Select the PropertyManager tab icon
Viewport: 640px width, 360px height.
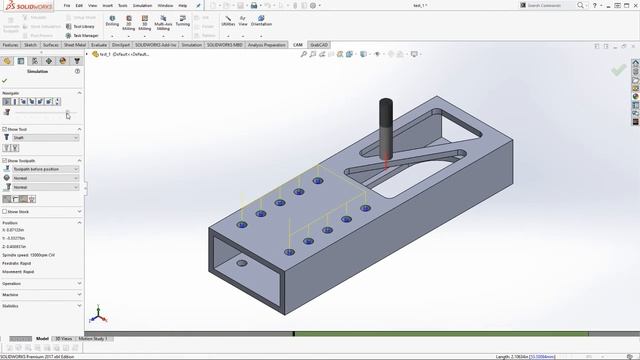coord(21,61)
